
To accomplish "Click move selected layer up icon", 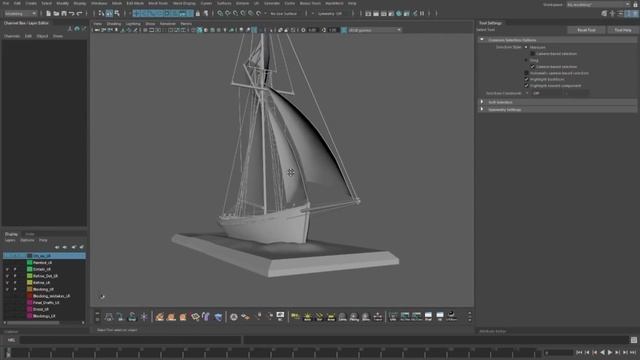I will [x=57, y=247].
